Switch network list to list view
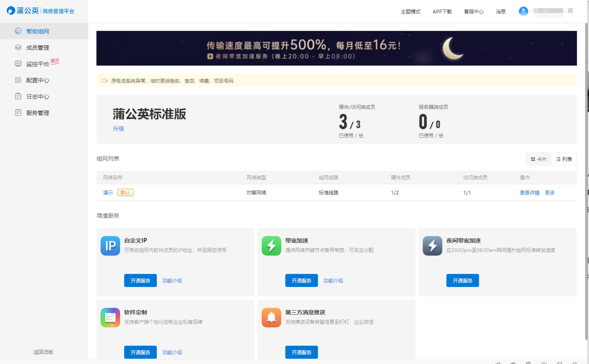 pyautogui.click(x=564, y=159)
